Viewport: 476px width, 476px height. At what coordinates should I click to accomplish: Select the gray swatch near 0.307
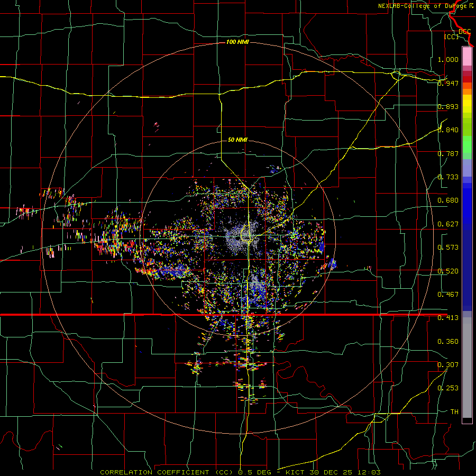click(x=467, y=368)
